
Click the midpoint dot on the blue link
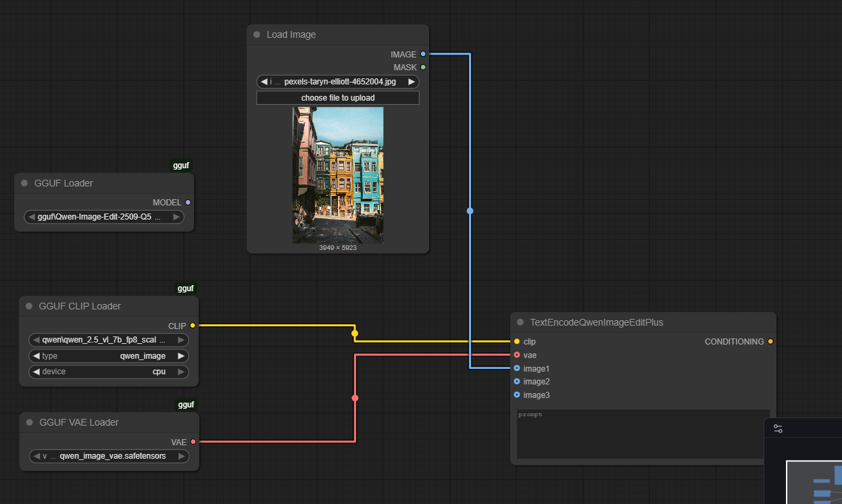470,211
